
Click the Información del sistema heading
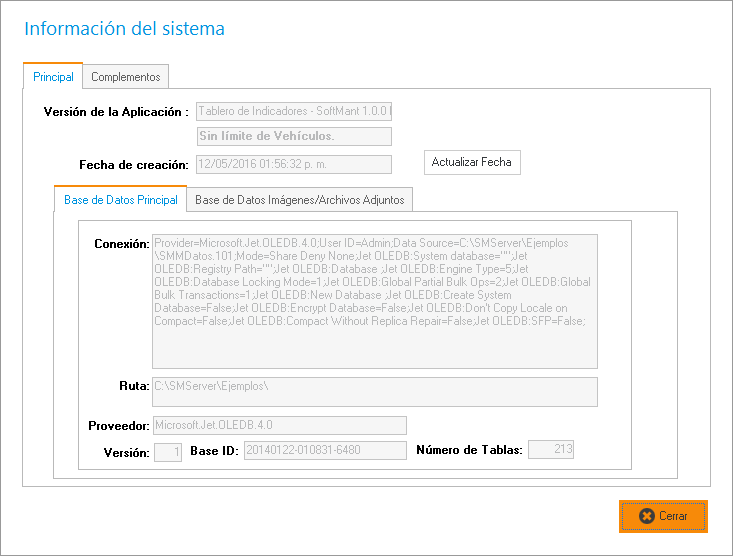(124, 29)
